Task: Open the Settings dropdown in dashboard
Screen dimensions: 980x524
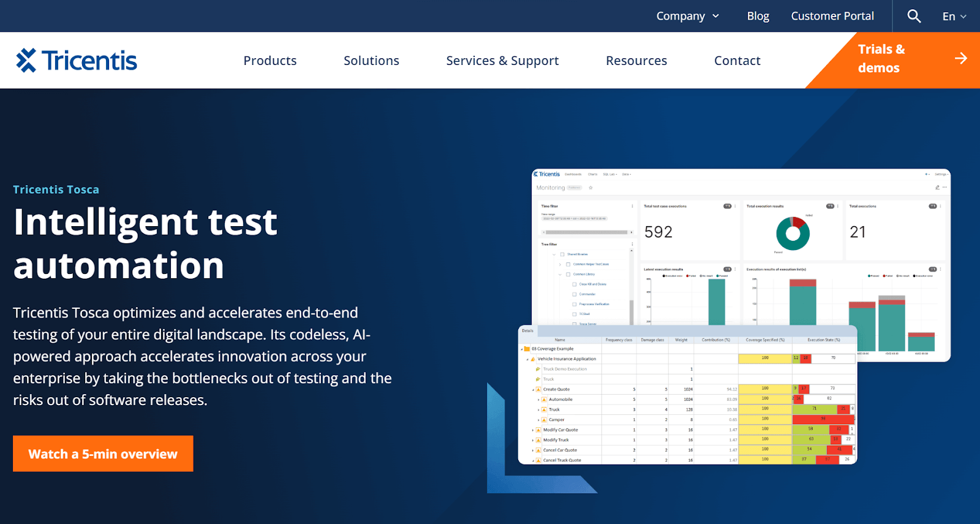Action: (x=942, y=174)
